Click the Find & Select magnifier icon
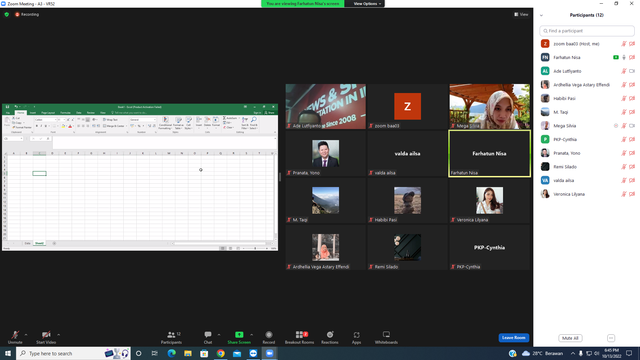 click(253, 120)
